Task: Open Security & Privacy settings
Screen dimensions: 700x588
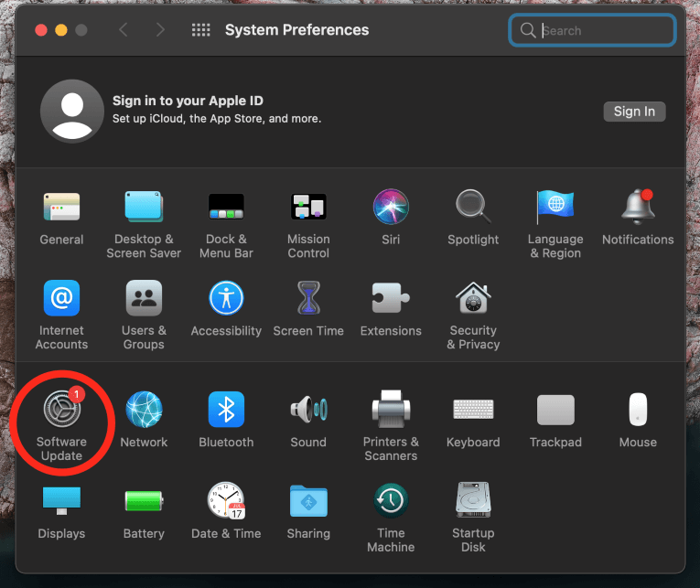Action: point(473,298)
